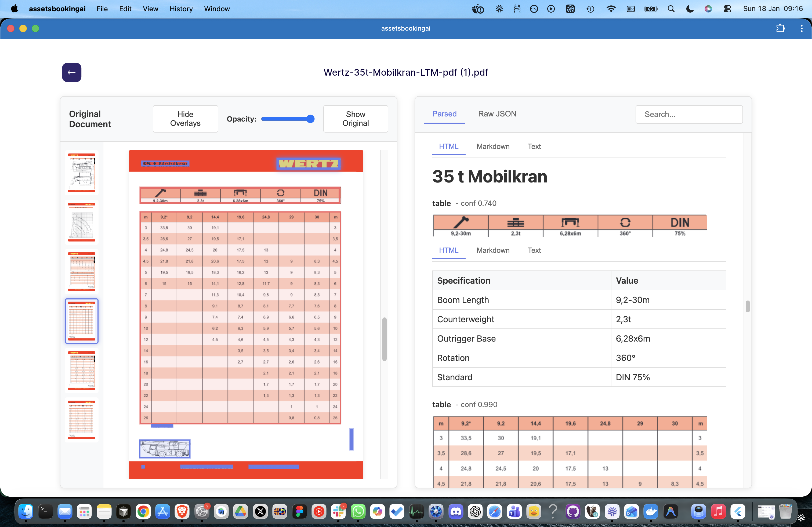Screen dimensions: 812x527
Task: Toggle Show Original view
Action: pos(355,119)
